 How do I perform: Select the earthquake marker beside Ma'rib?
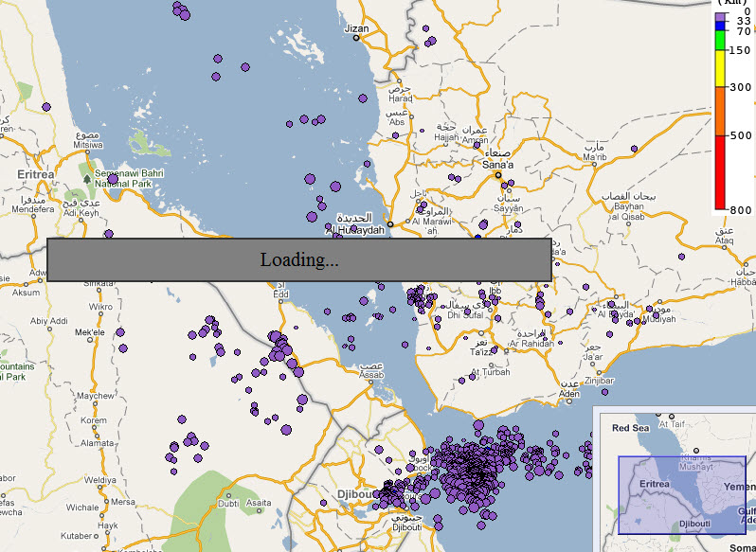click(635, 150)
